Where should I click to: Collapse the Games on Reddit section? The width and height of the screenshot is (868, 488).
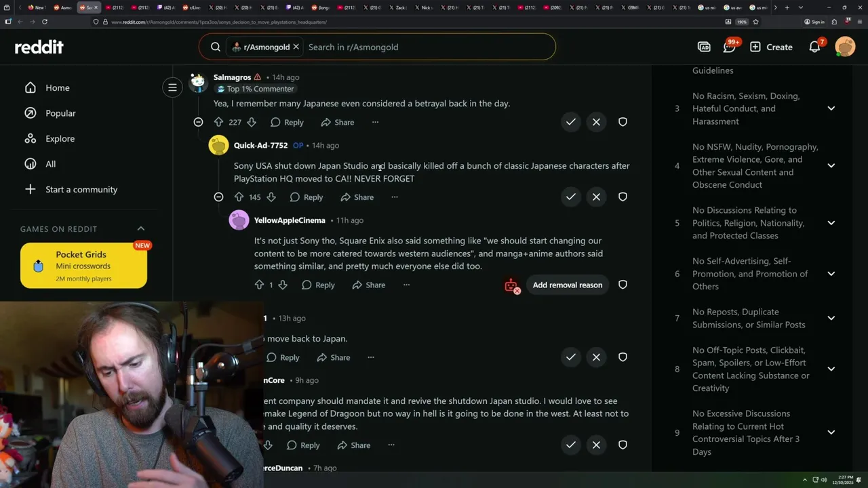pyautogui.click(x=141, y=229)
